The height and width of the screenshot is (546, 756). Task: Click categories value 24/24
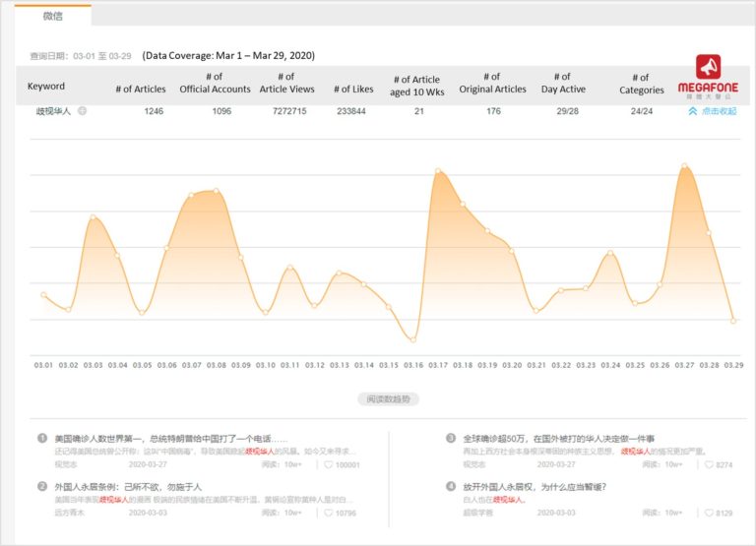641,111
